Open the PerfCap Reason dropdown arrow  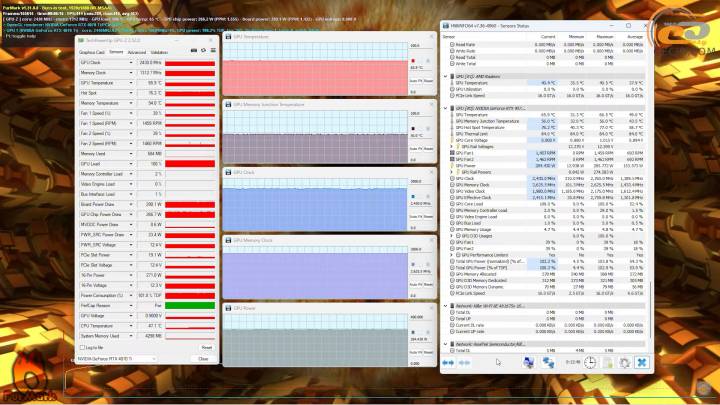pyautogui.click(x=131, y=305)
